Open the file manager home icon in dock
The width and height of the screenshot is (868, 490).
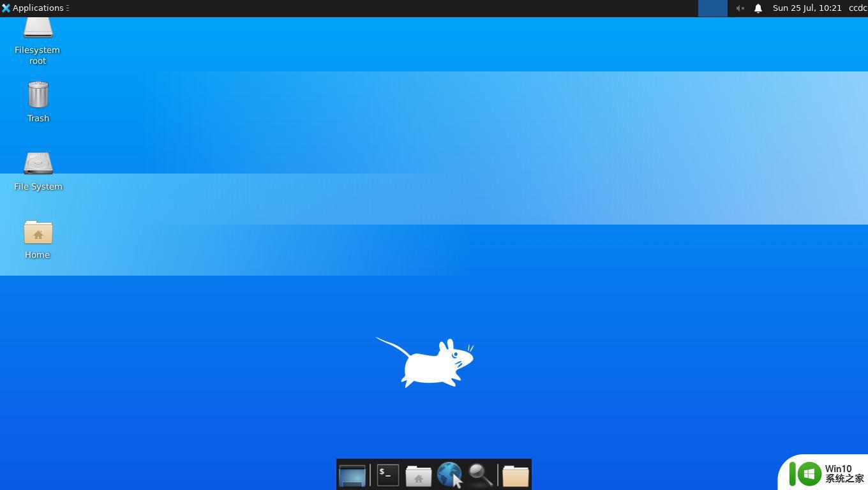pos(419,475)
